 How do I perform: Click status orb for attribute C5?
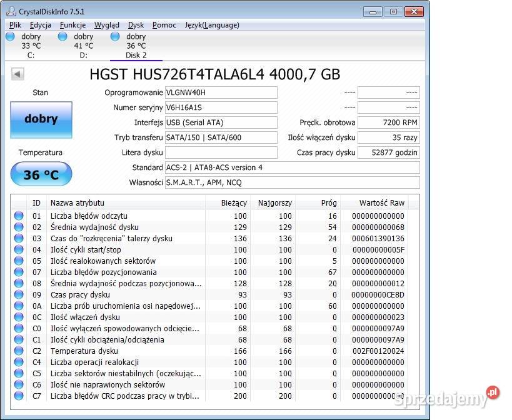19,373
